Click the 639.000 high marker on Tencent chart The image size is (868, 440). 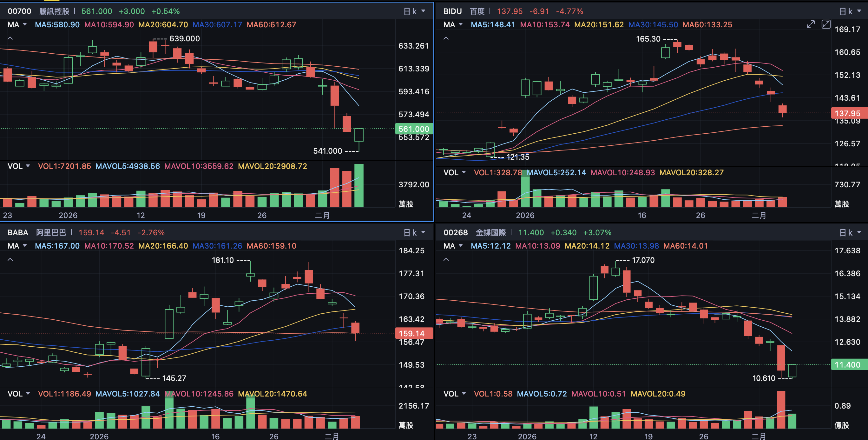tap(184, 39)
